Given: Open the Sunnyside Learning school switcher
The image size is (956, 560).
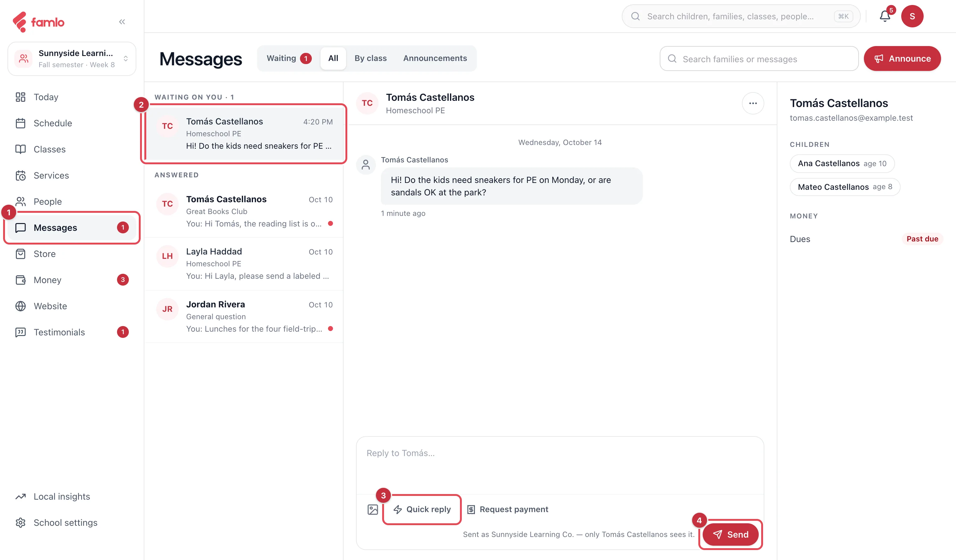Looking at the screenshot, I should (72, 59).
